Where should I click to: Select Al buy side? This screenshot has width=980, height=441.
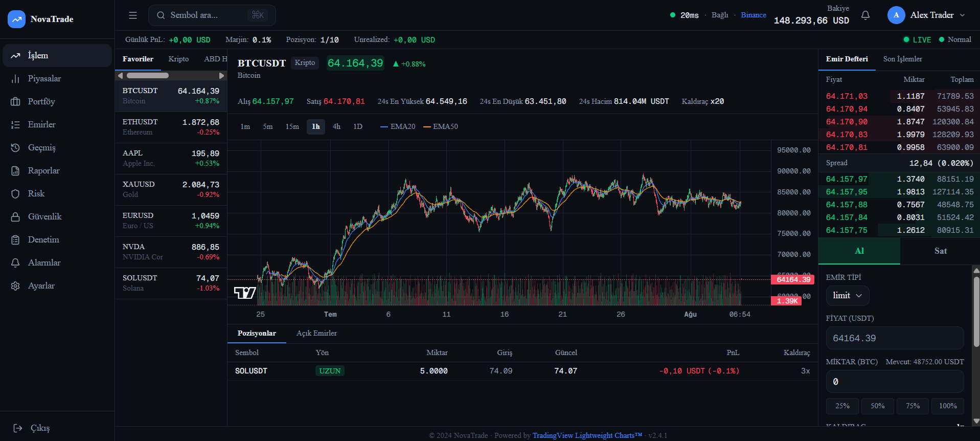click(859, 251)
